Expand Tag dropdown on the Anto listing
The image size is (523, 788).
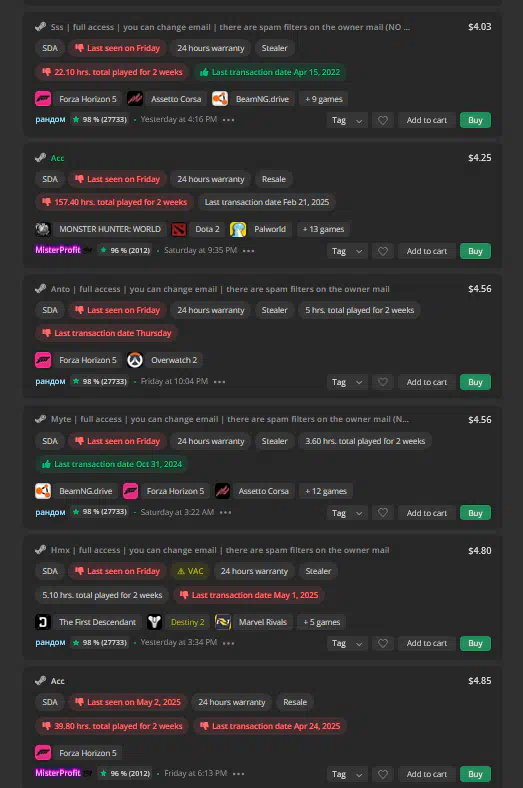(347, 382)
